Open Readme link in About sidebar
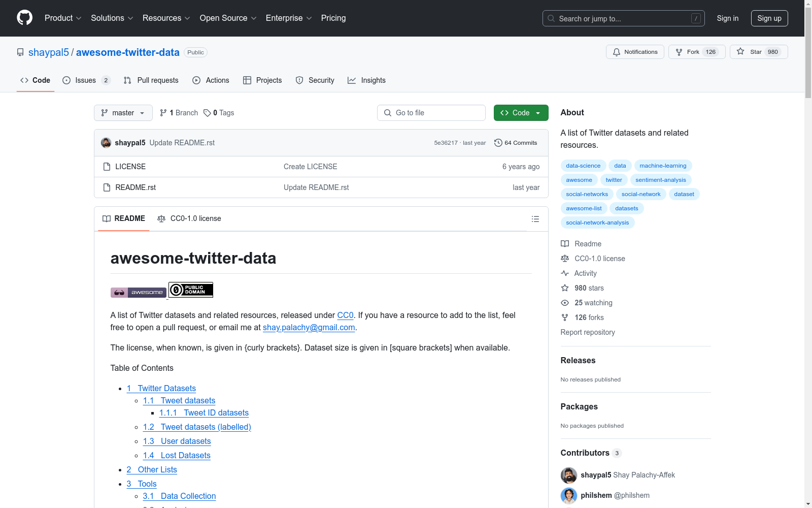Screen dimensions: 812x508 (x=581, y=244)
